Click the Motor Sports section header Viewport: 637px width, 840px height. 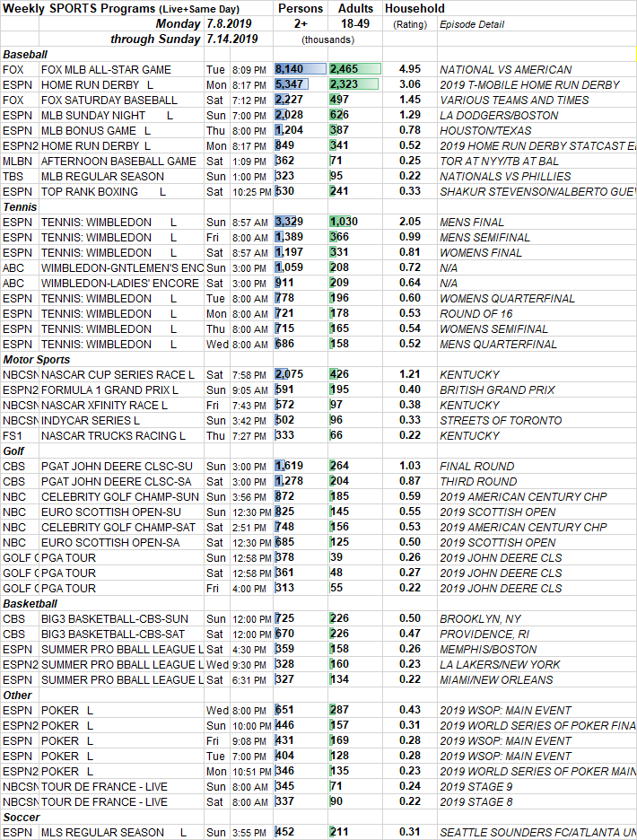pyautogui.click(x=37, y=360)
